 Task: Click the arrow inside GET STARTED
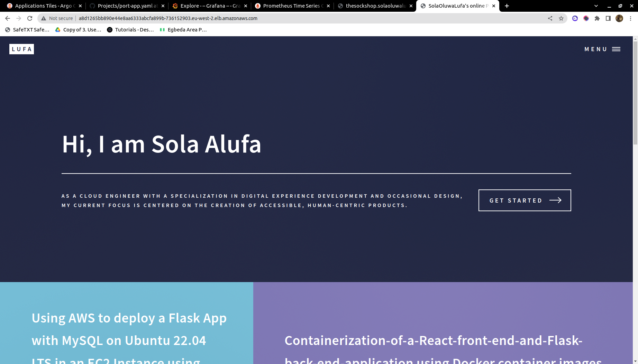pos(555,200)
